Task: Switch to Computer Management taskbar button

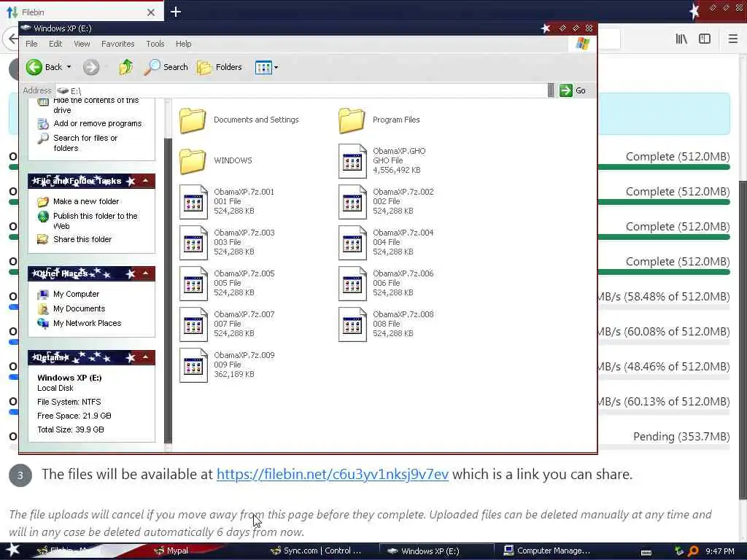Action: [546, 551]
